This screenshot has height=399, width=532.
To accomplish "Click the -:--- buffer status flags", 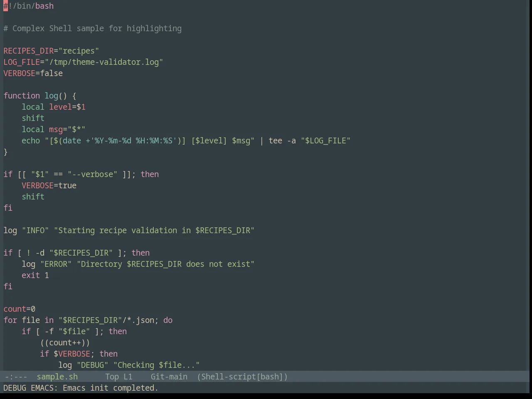I will (x=16, y=377).
